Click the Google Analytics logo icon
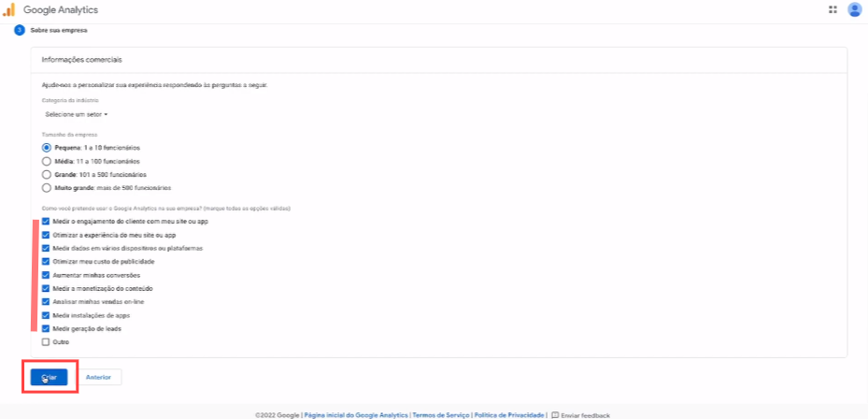 click(8, 9)
